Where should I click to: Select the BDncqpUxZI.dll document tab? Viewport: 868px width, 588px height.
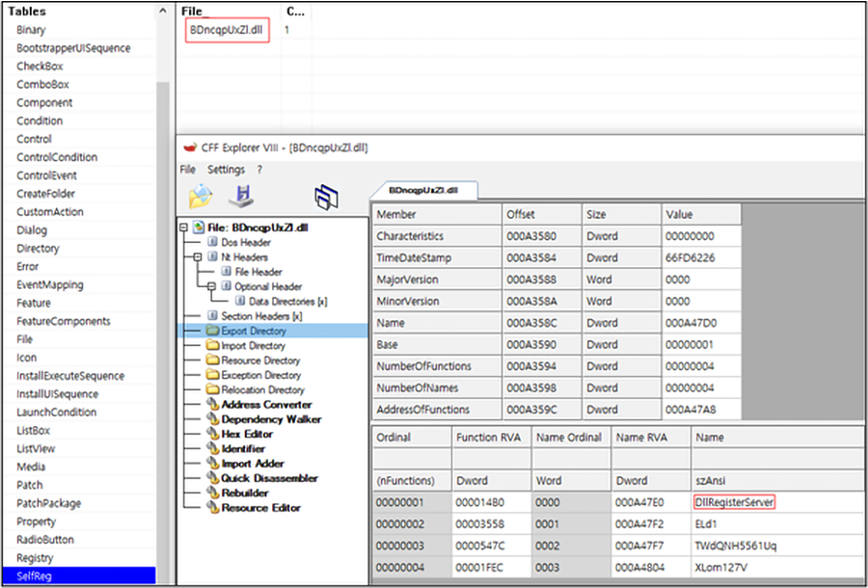pyautogui.click(x=423, y=190)
